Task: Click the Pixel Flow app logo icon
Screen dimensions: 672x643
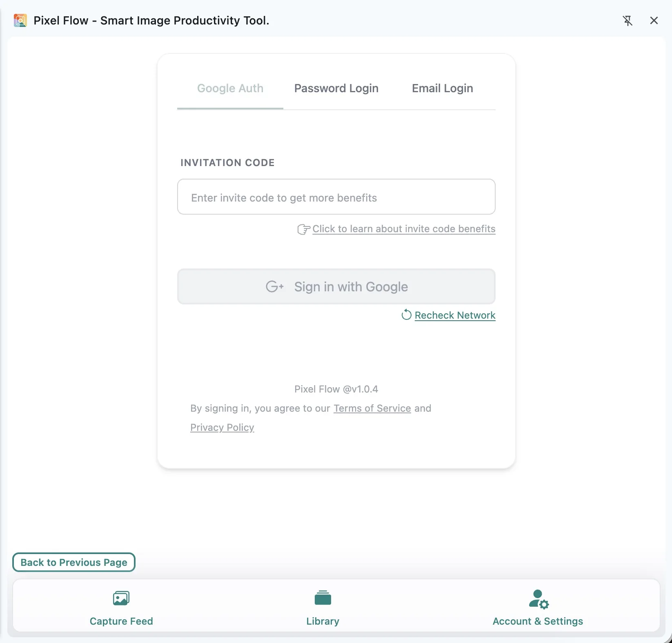Action: [20, 20]
